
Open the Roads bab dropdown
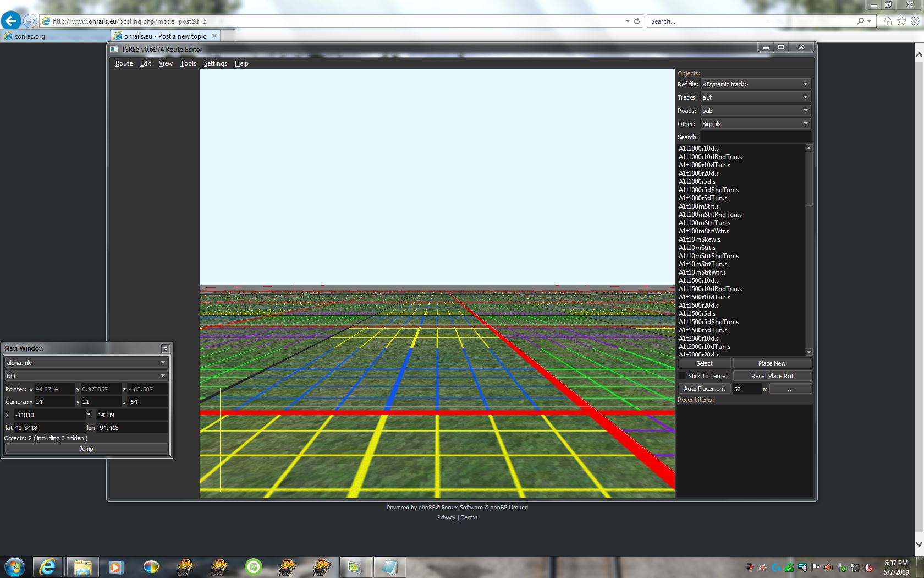click(x=756, y=111)
